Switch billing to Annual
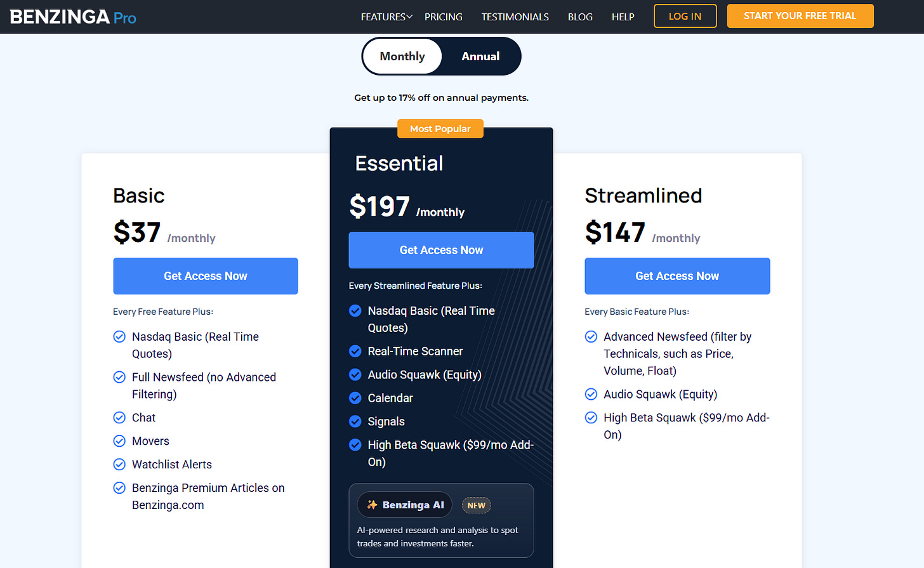Viewport: 924px width, 568px height. coord(480,56)
